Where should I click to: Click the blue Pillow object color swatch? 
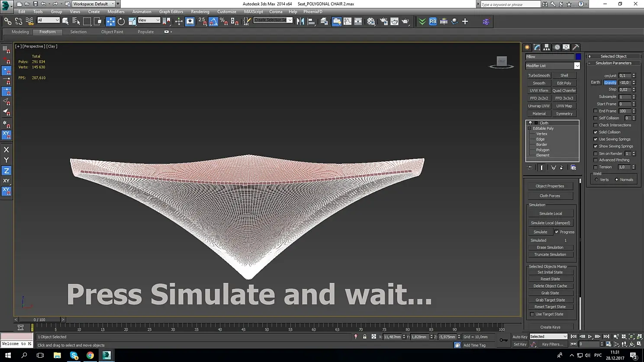click(x=578, y=57)
